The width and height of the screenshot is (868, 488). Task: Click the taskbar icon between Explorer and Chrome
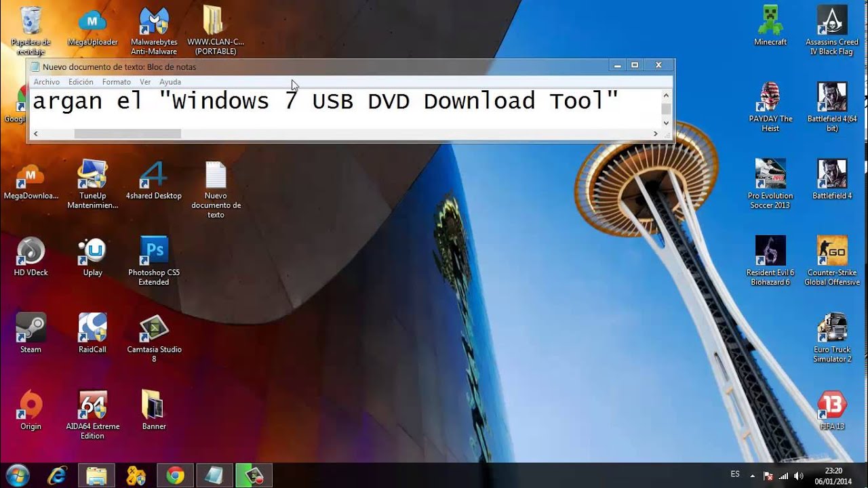[x=136, y=476]
